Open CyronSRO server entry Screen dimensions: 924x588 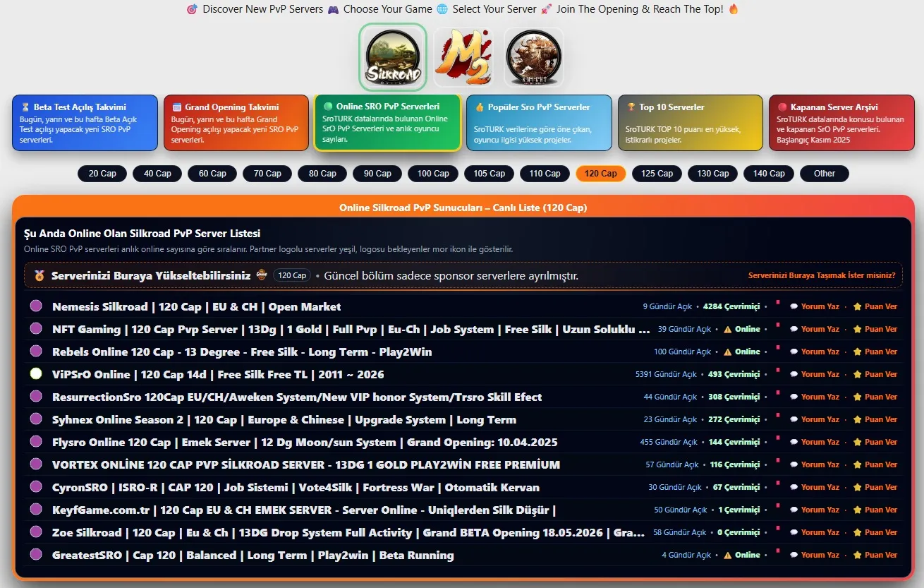tap(296, 487)
